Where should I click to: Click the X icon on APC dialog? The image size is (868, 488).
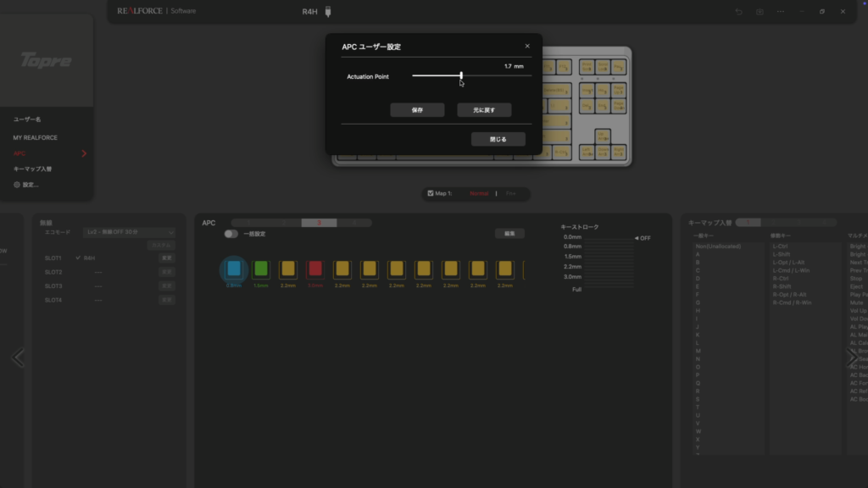point(527,47)
